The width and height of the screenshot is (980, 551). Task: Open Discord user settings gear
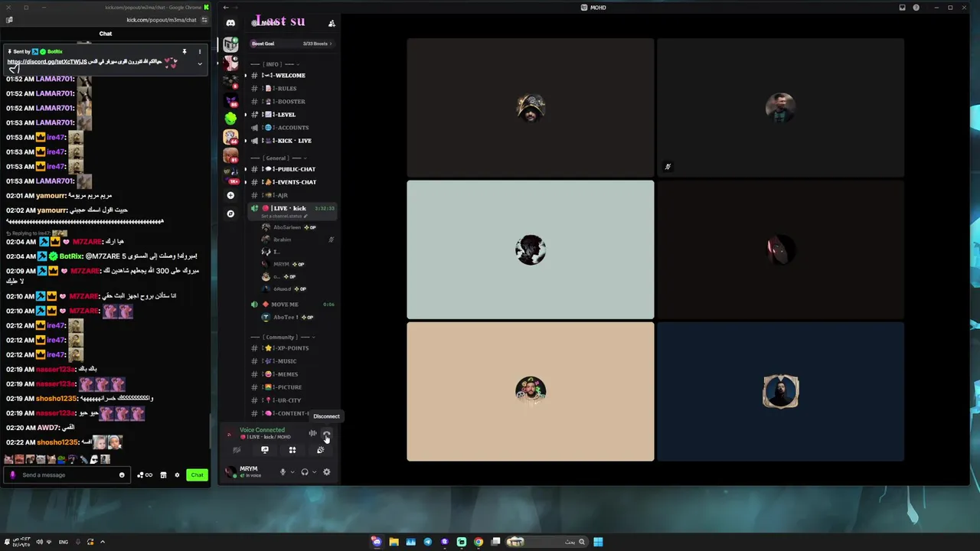coord(327,471)
